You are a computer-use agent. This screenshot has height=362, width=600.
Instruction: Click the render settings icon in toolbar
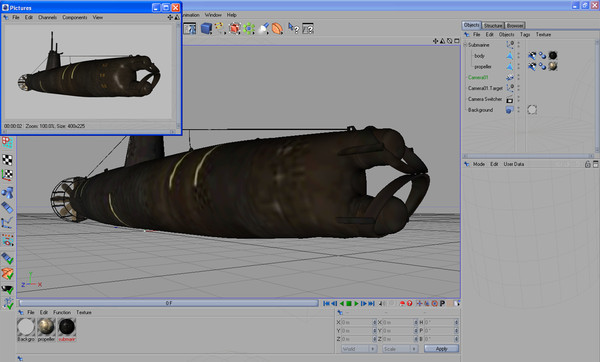[190, 28]
